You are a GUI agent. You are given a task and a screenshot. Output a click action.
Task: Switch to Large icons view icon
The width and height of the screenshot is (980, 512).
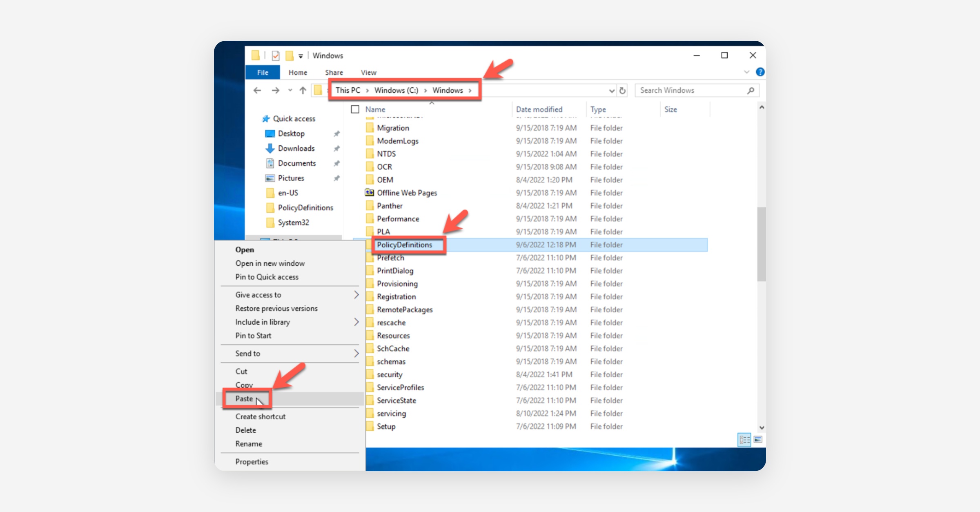[758, 440]
